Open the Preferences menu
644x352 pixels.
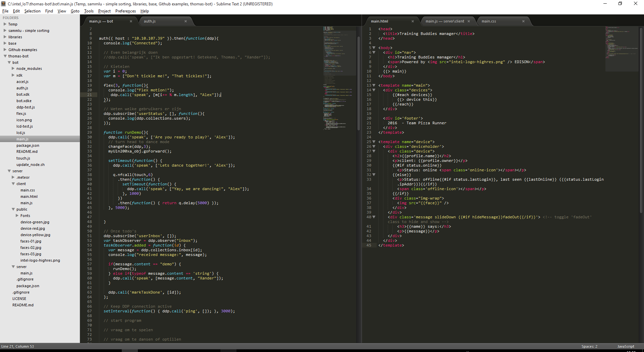(125, 11)
